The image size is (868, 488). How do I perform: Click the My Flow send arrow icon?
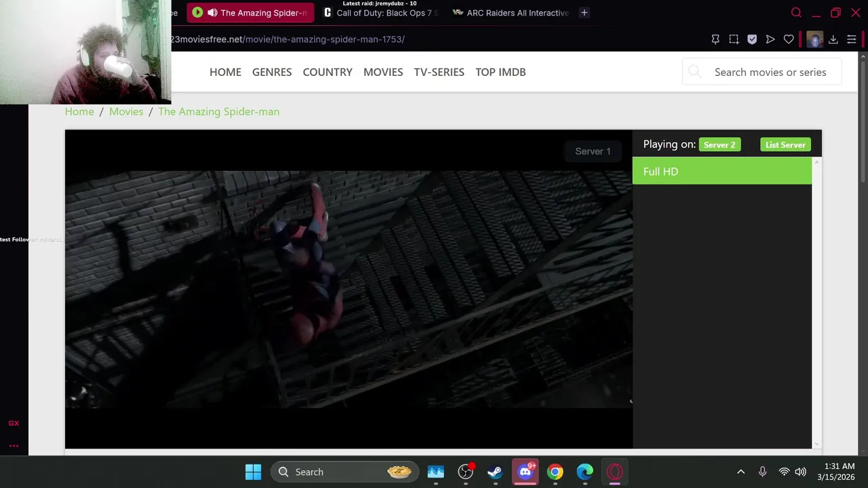point(770,39)
